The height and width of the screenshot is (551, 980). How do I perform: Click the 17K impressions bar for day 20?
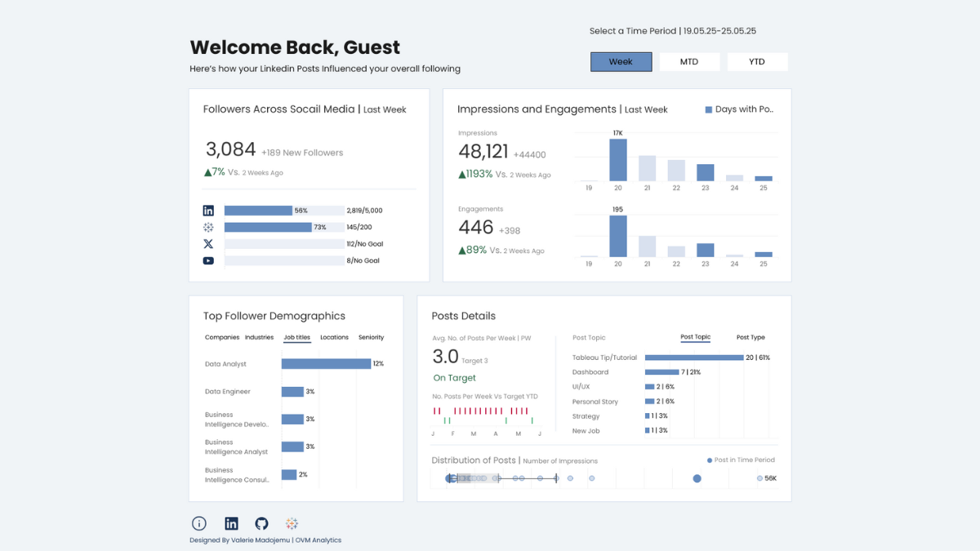[618, 160]
